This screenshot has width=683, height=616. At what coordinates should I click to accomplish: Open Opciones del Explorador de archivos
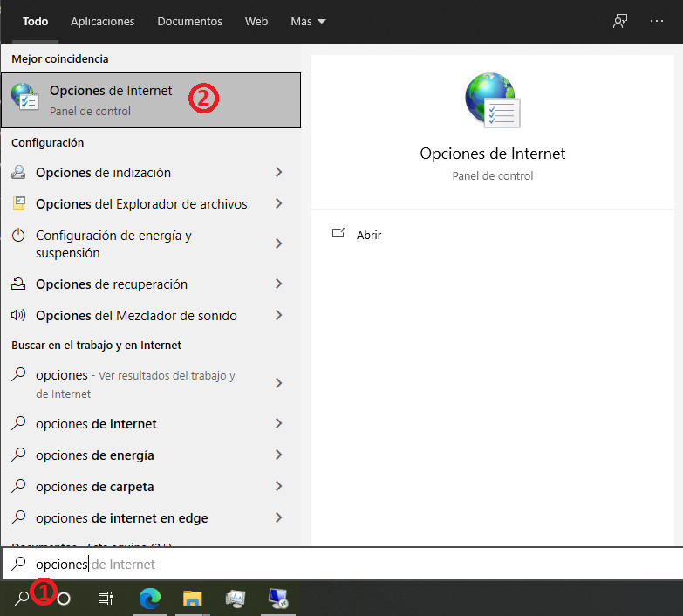[x=151, y=203]
